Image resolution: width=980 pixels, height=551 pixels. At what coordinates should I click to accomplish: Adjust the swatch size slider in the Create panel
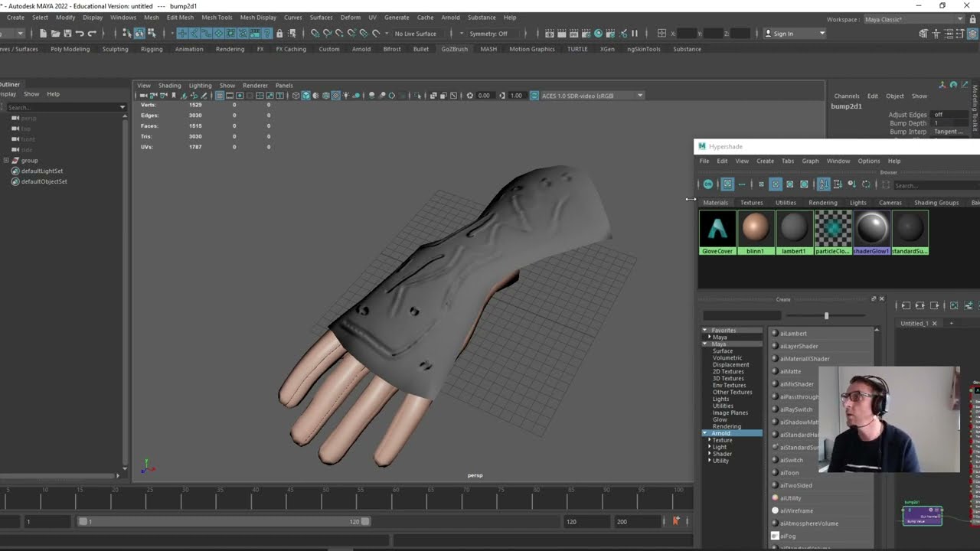(827, 315)
